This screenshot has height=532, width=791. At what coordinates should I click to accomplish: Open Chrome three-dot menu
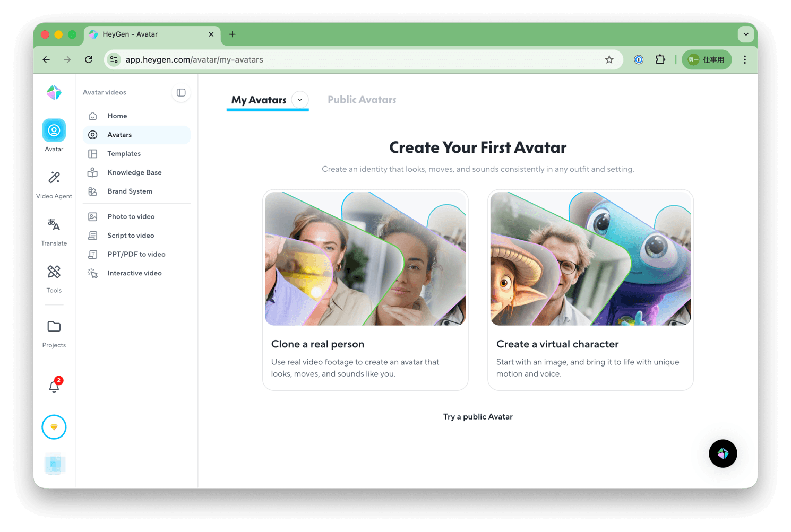click(x=745, y=60)
